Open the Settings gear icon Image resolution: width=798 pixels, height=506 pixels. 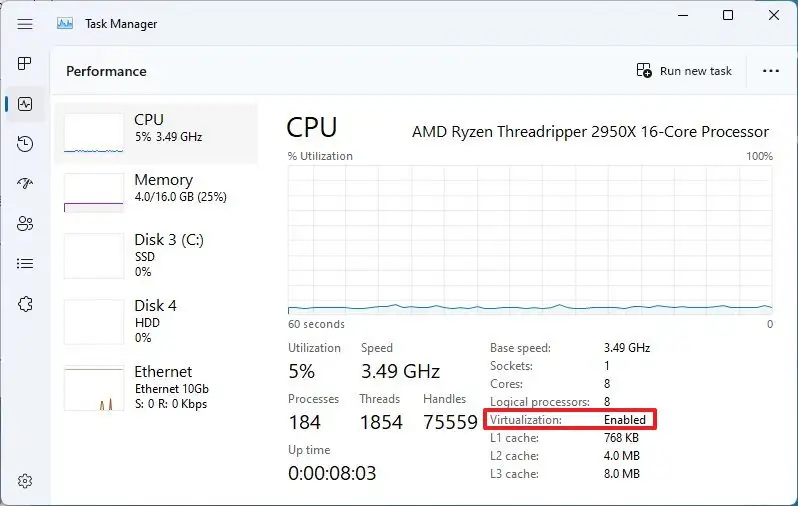pos(24,481)
